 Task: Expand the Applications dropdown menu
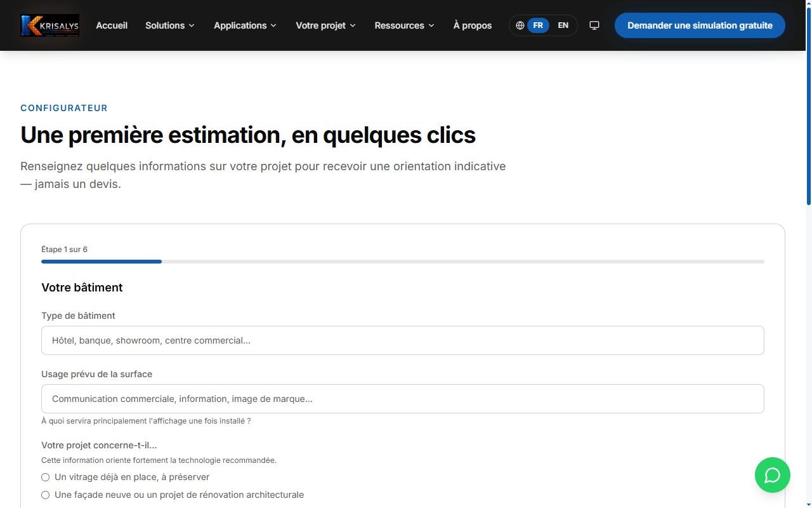click(x=246, y=25)
